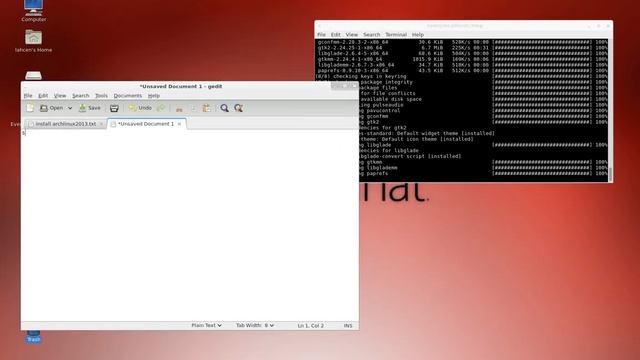Viewport: 640px width, 360px height.
Task: Open terminal Help menu
Action: point(418,35)
